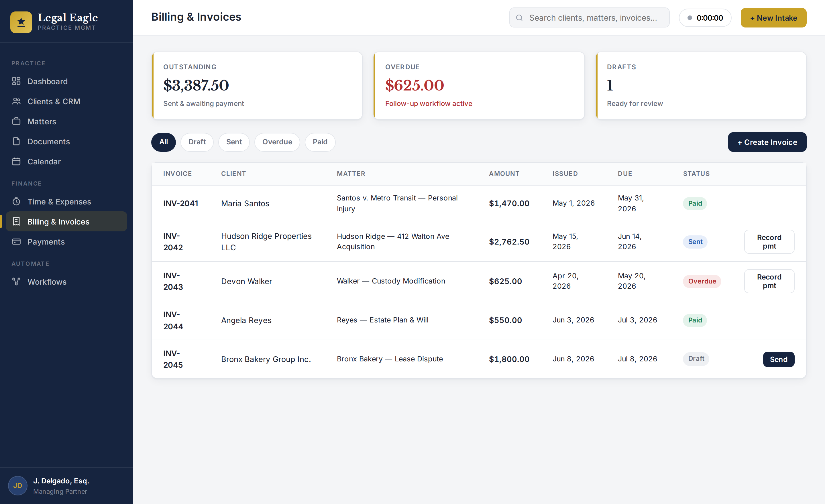
Task: Open the Drafts ready for review card
Action: tap(701, 86)
